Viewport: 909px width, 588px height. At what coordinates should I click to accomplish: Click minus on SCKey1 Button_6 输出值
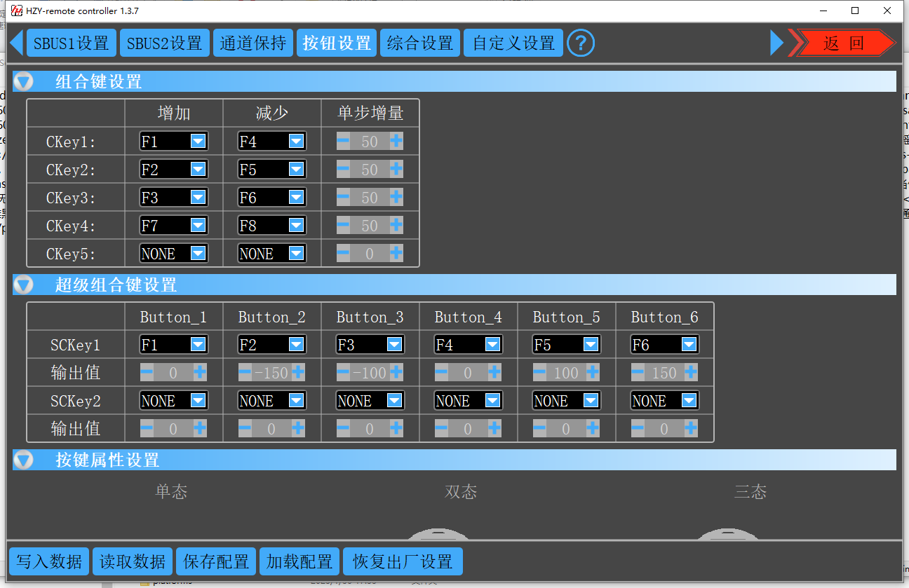[x=638, y=372]
